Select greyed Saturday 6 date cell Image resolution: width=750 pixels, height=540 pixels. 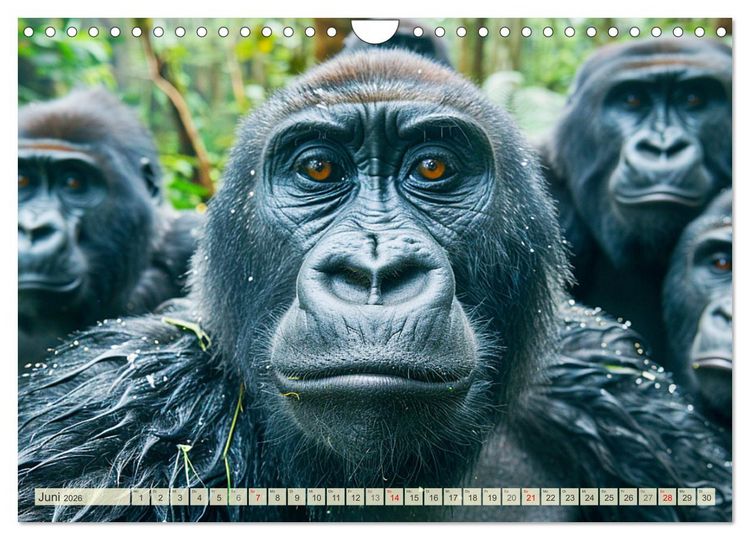238,497
